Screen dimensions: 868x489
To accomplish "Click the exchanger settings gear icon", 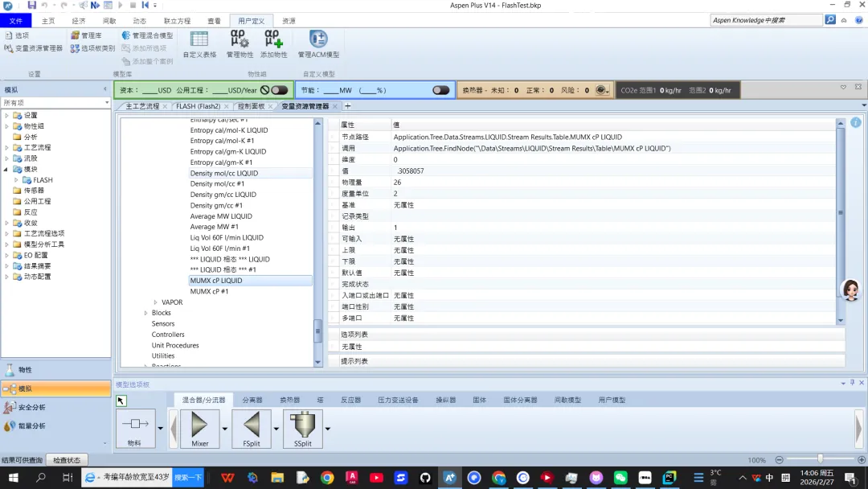I will coord(600,90).
